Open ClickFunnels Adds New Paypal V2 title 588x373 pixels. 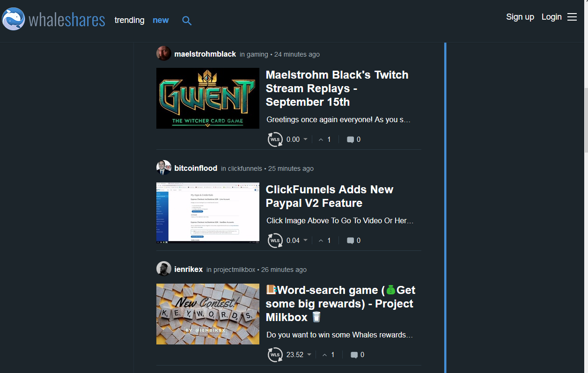click(330, 197)
